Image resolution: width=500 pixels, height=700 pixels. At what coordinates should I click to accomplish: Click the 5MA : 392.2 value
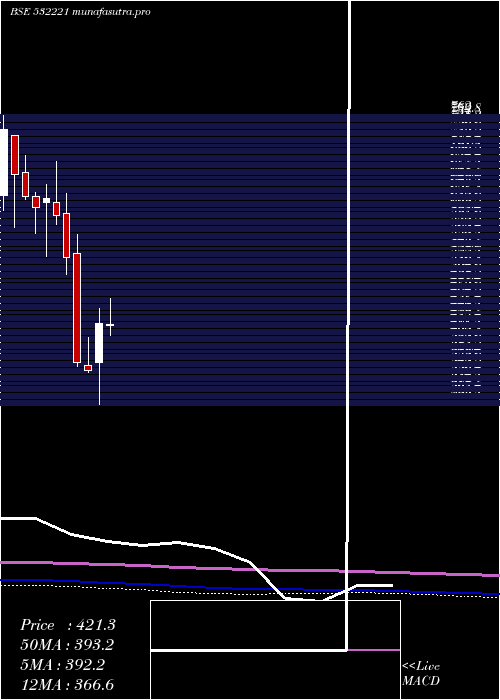(62, 665)
